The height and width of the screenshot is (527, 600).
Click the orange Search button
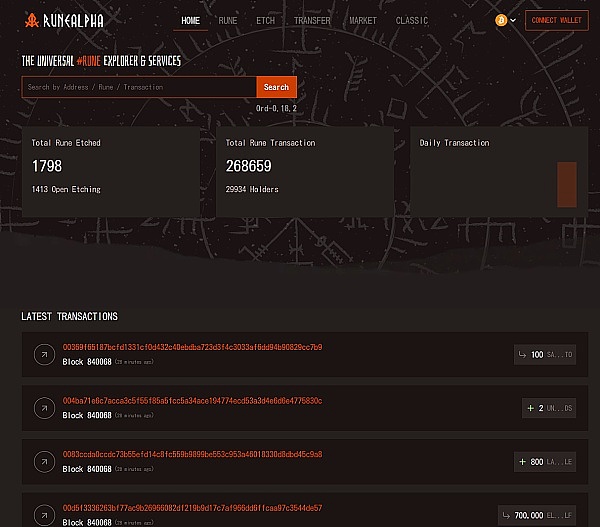(276, 87)
